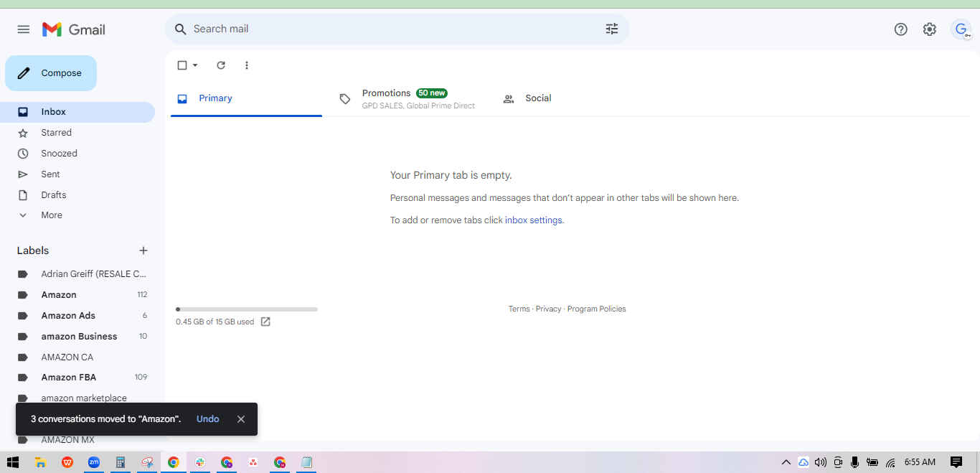
Task: Open Calculator from the taskbar
Action: (121, 462)
